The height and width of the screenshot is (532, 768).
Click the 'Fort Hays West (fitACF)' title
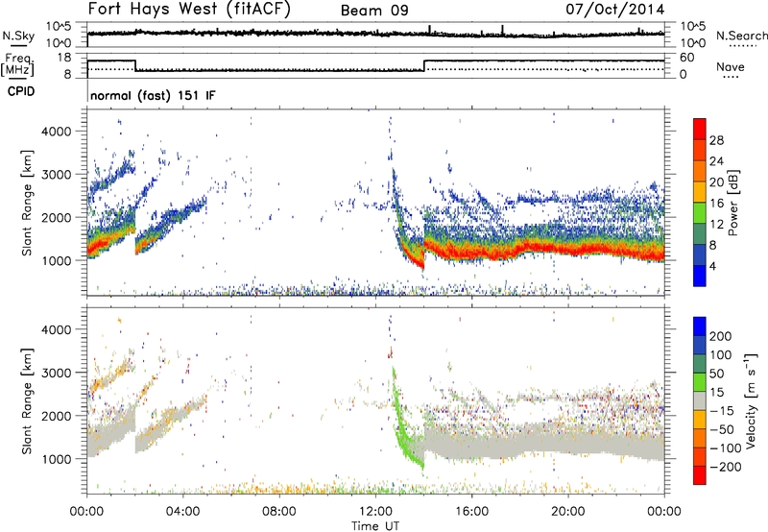tap(189, 10)
